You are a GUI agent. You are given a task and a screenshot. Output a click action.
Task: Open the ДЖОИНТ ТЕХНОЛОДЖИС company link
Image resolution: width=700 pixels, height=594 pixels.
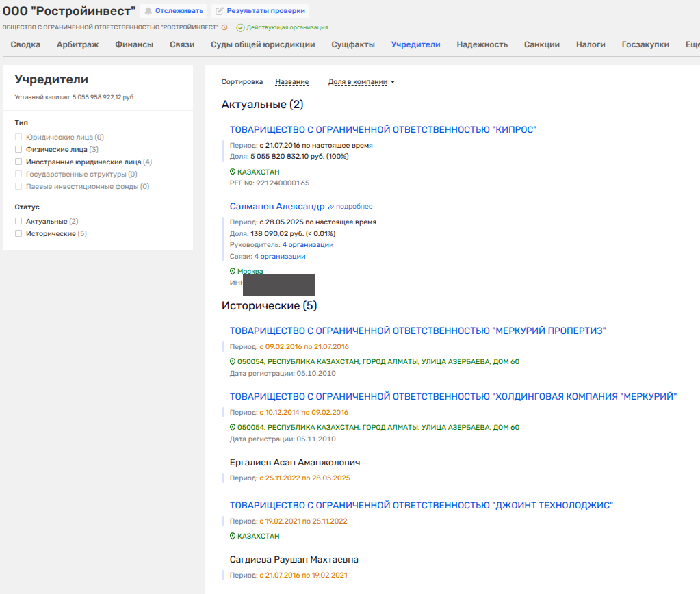click(x=422, y=505)
